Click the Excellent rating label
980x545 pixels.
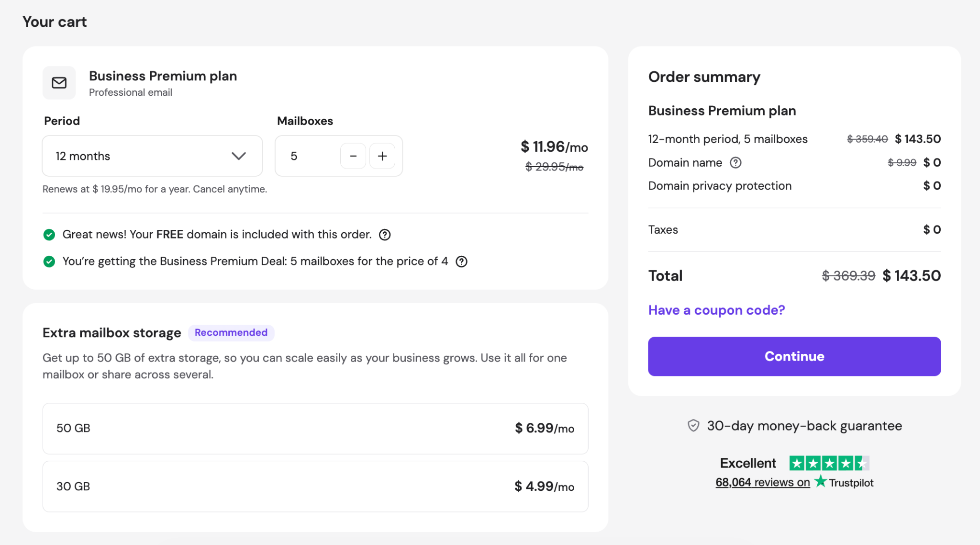[748, 463]
